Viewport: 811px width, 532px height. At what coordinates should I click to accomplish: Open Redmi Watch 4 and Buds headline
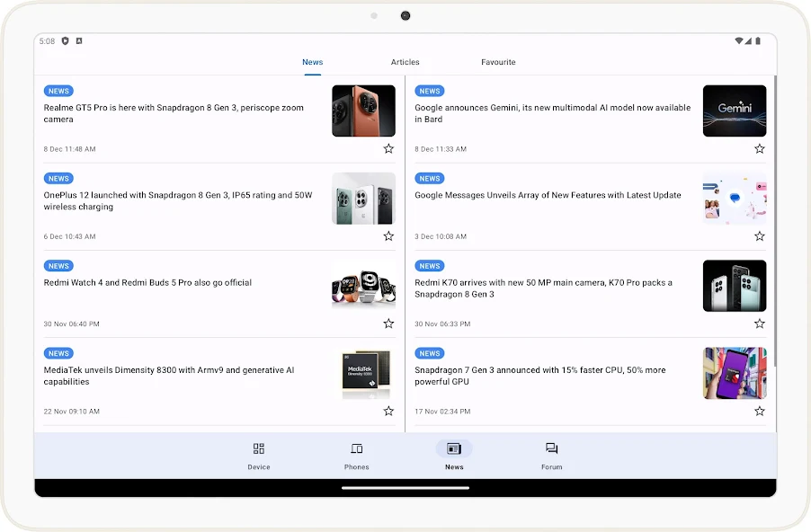147,282
